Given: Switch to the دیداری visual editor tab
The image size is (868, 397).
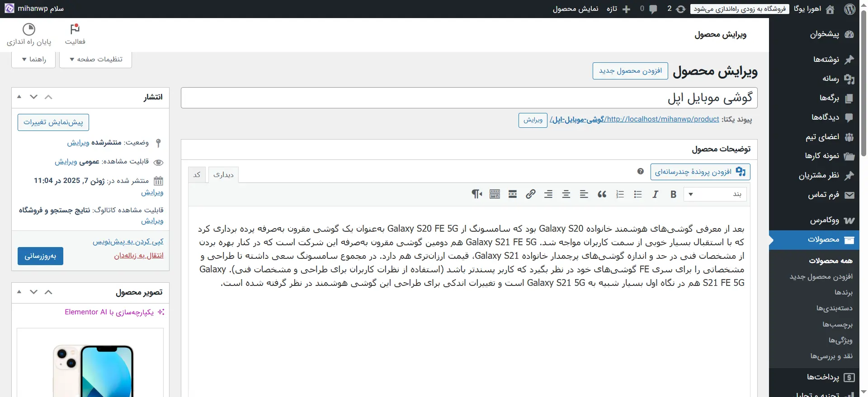Looking at the screenshot, I should [223, 175].
